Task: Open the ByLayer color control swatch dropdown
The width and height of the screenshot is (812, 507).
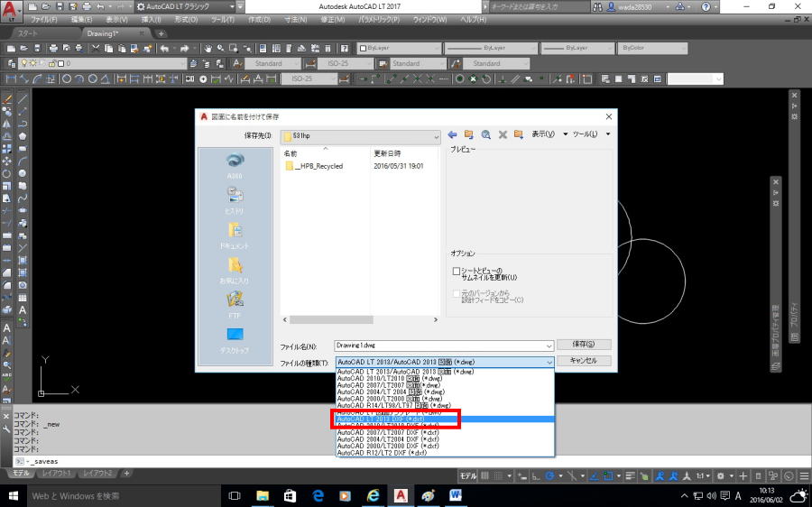Action: (400, 48)
